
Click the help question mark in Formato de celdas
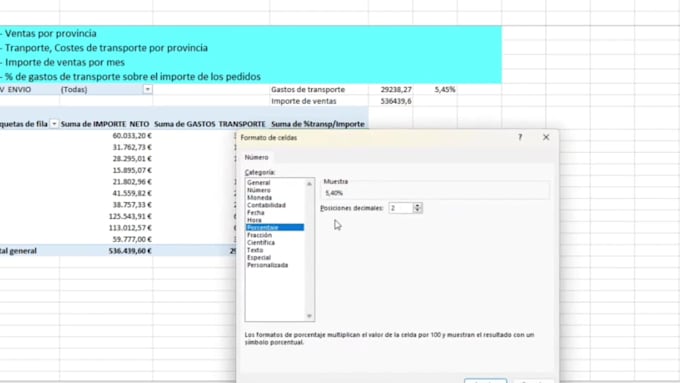click(x=520, y=137)
